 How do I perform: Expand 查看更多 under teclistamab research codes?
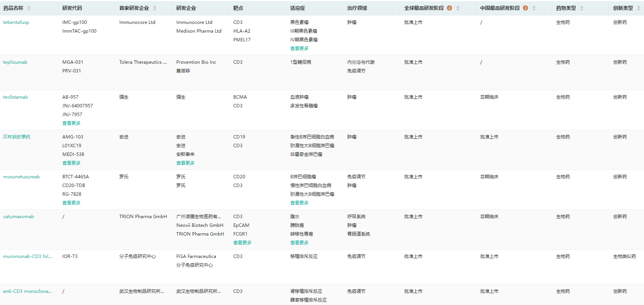pos(71,123)
